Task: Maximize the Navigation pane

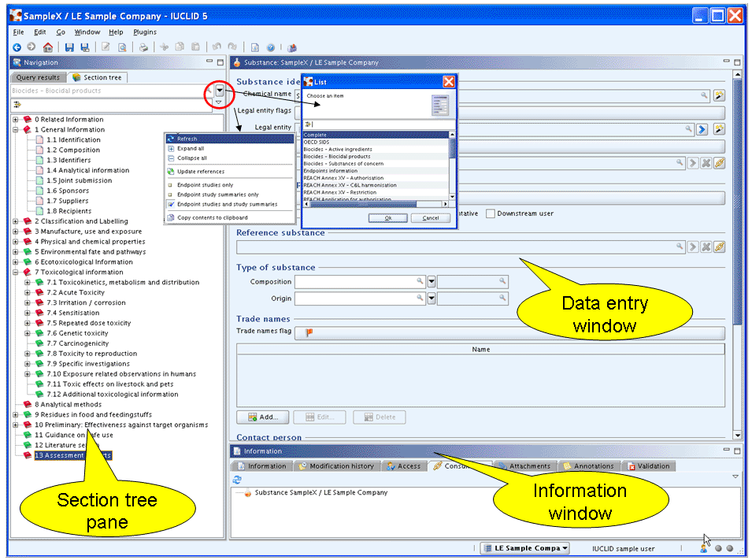Action: (x=220, y=62)
